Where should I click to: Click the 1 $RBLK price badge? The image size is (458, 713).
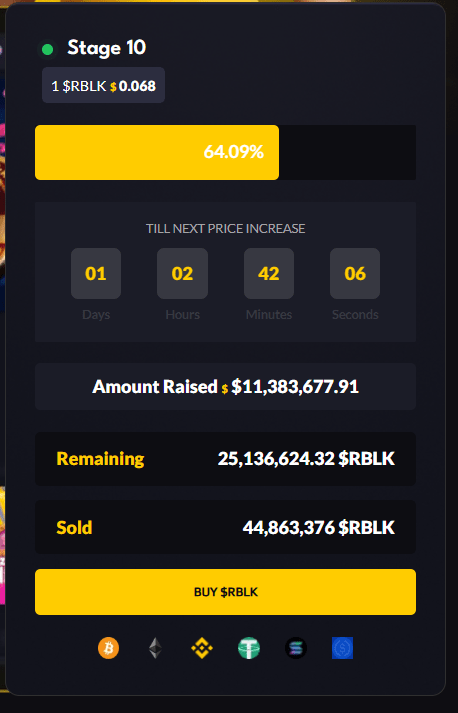103,85
